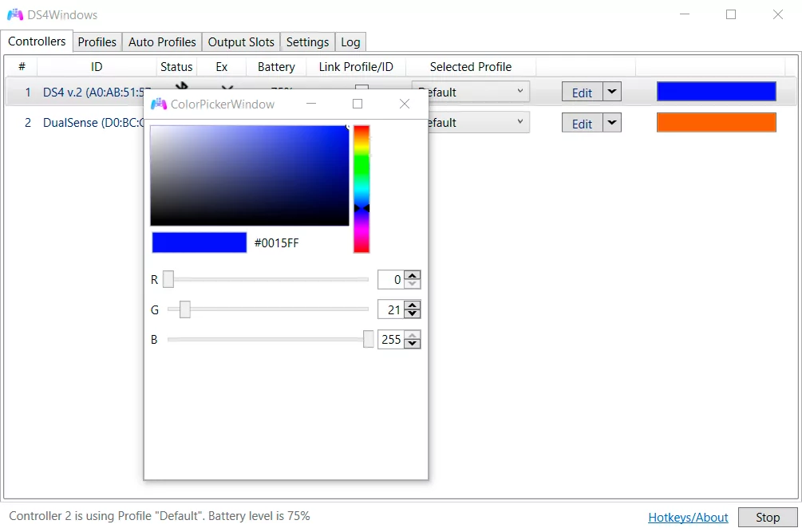Minimize the ColorPickerWindow
The height and width of the screenshot is (532, 802).
coord(311,104)
